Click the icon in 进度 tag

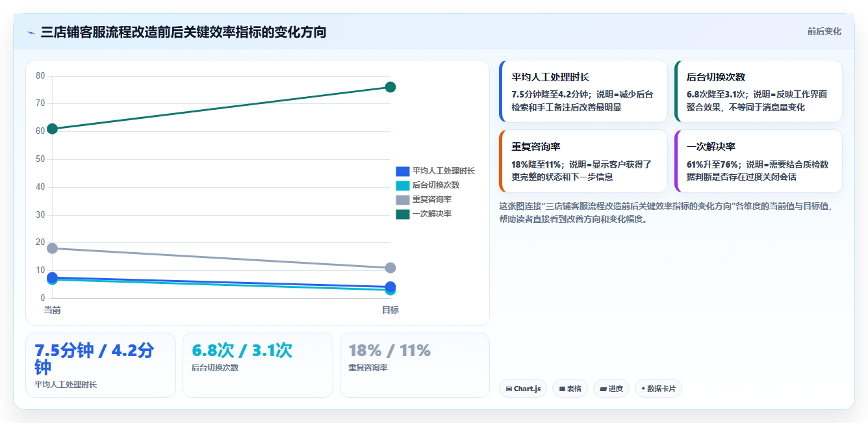(603, 389)
